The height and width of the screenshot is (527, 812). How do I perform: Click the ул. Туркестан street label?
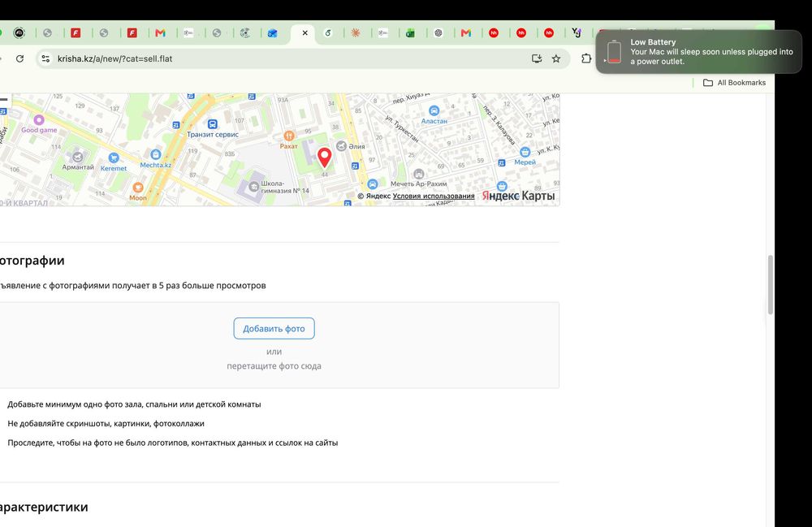[402, 129]
